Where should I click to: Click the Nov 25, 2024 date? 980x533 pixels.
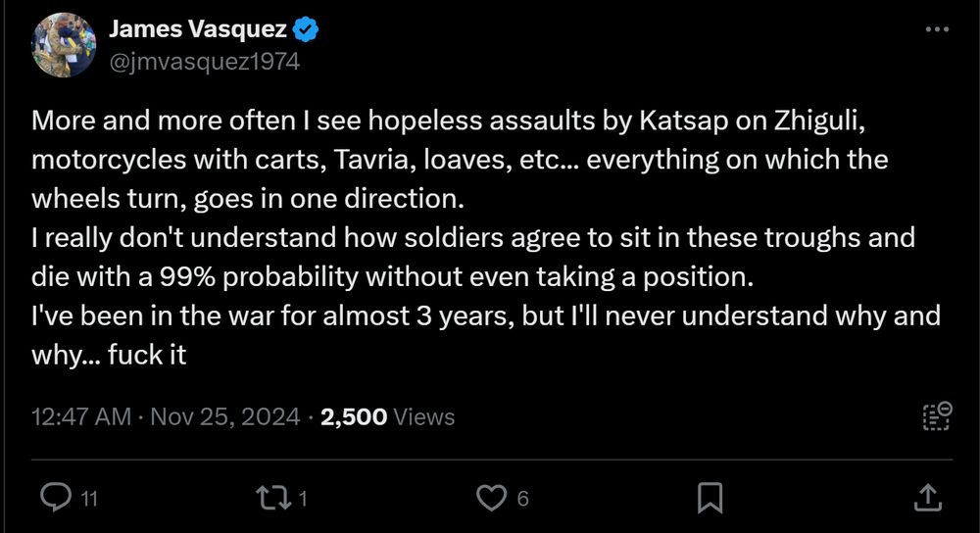tap(224, 416)
